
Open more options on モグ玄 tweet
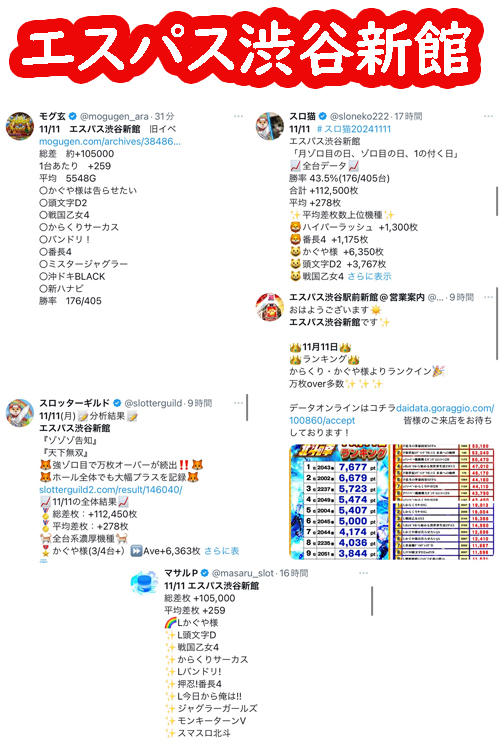pyautogui.click(x=239, y=116)
